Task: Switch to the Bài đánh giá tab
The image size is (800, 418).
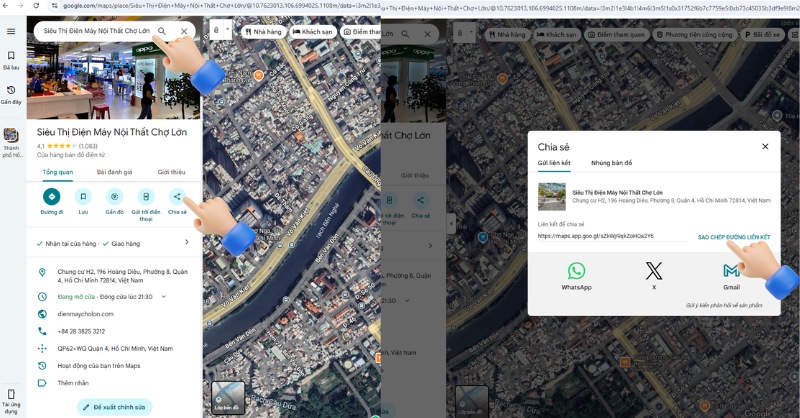Action: point(114,173)
